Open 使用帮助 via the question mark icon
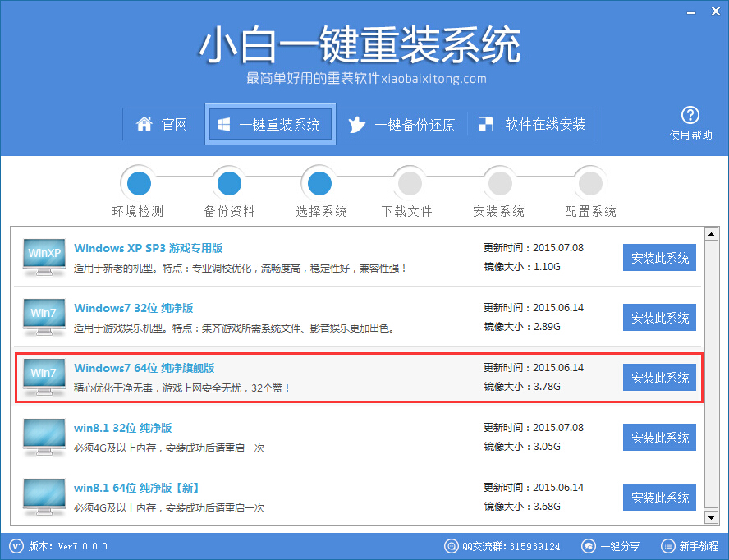729x560 pixels. point(690,117)
